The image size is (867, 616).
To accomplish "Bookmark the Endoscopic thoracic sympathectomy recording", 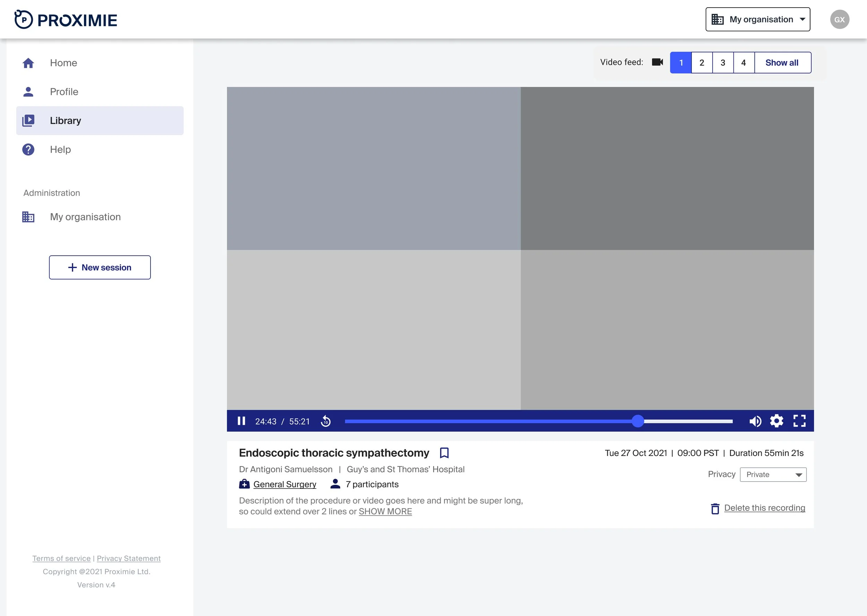I will (444, 453).
